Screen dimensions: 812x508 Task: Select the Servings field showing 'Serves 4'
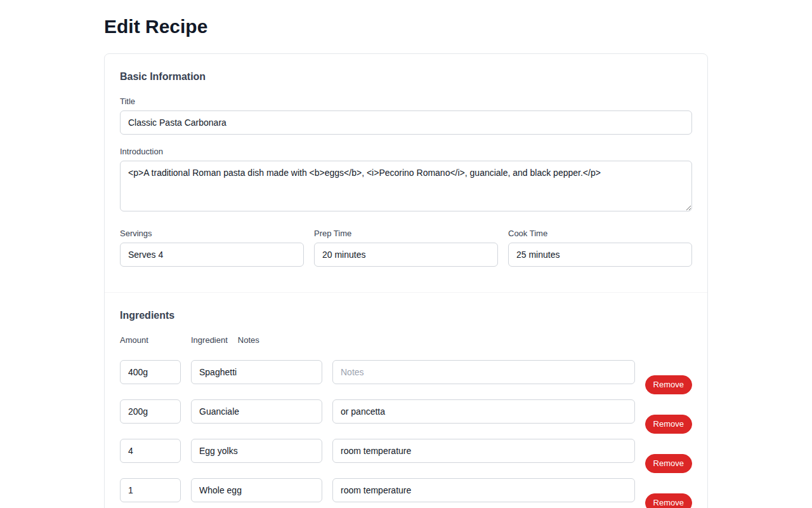(212, 254)
